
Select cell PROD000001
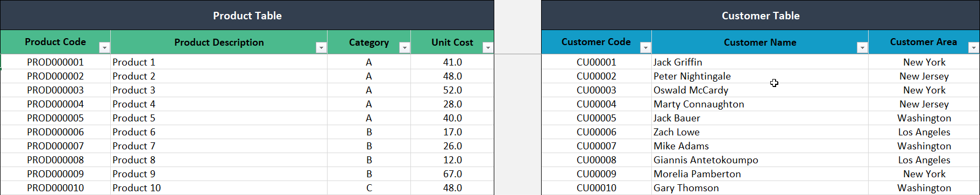tap(55, 62)
